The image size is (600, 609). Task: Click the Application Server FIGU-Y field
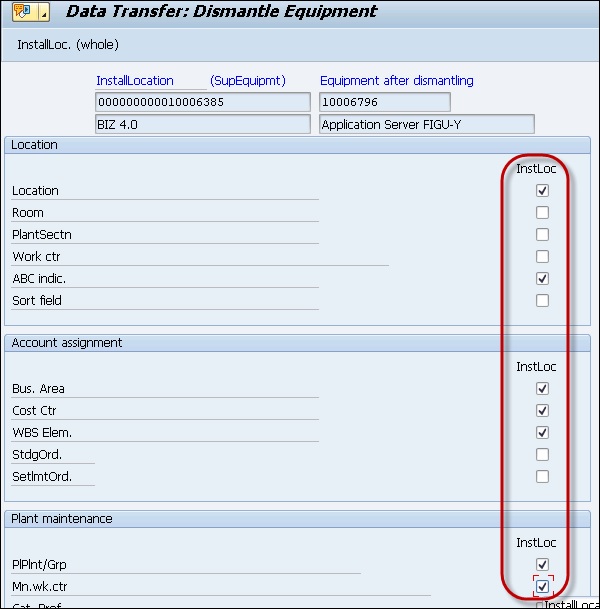click(x=427, y=125)
